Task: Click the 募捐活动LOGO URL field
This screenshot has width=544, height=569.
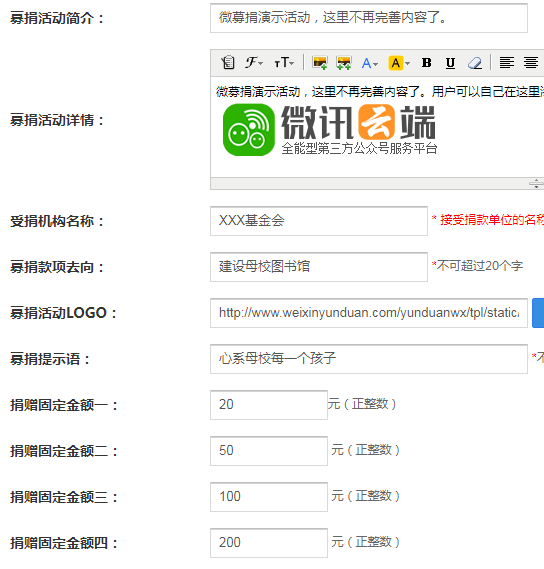Action: 369,313
